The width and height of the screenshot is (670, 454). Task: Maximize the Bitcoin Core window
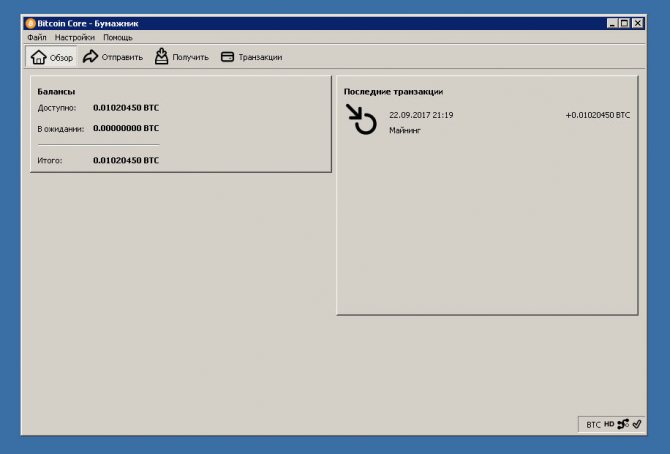(624, 23)
